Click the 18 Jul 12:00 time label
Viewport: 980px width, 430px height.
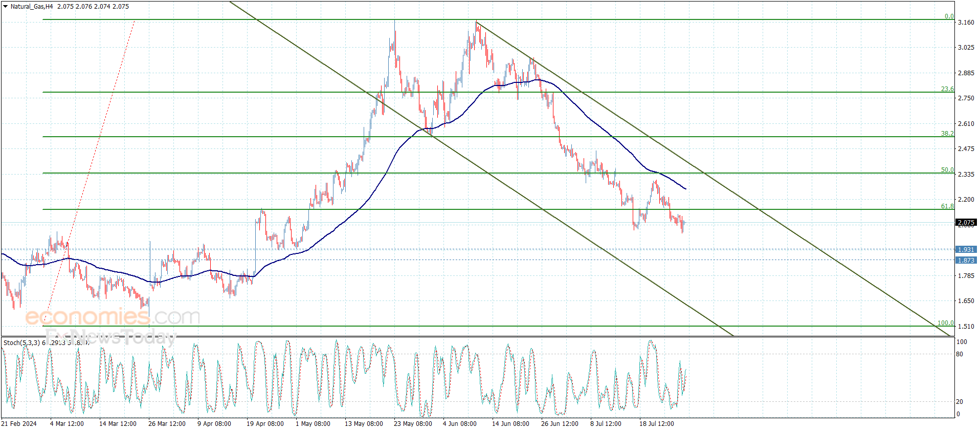[656, 424]
